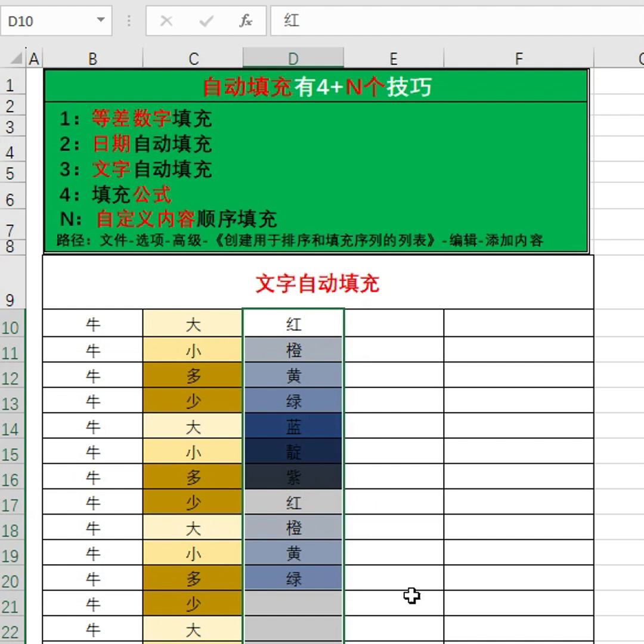Select cell C16 containing 多
This screenshot has height=644, width=644.
pyautogui.click(x=193, y=477)
